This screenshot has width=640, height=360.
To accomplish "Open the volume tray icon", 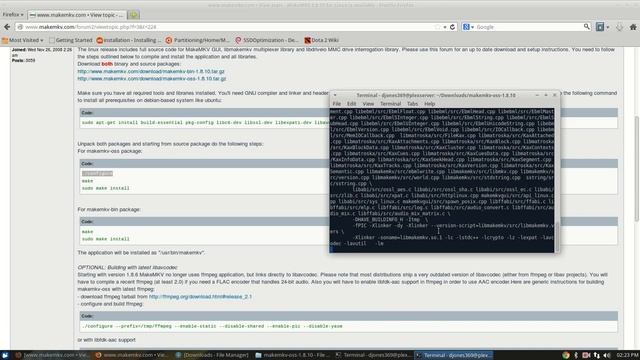I will tap(607, 355).
